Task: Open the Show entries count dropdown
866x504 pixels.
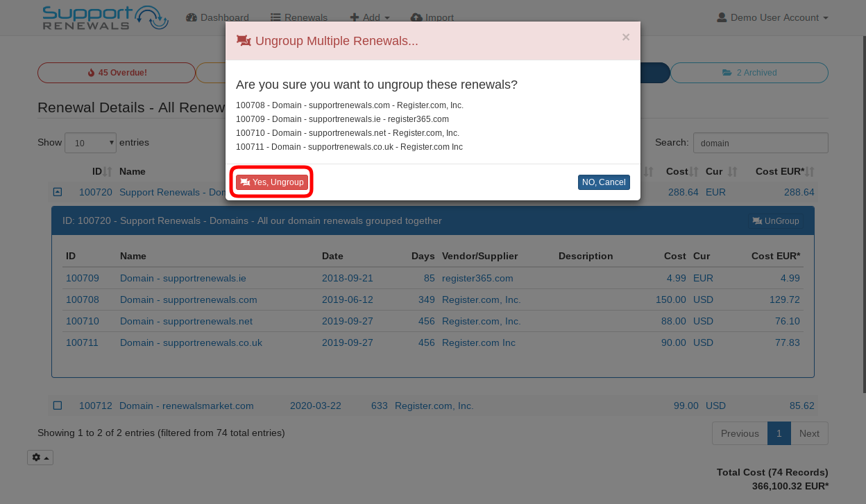Action: (x=90, y=143)
